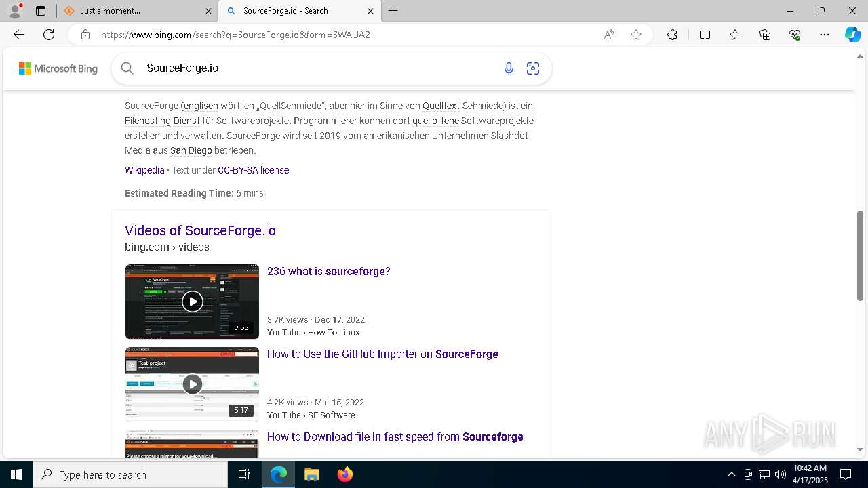The image size is (868, 488).
Task: Open Task View on the taskbar
Action: tap(244, 474)
